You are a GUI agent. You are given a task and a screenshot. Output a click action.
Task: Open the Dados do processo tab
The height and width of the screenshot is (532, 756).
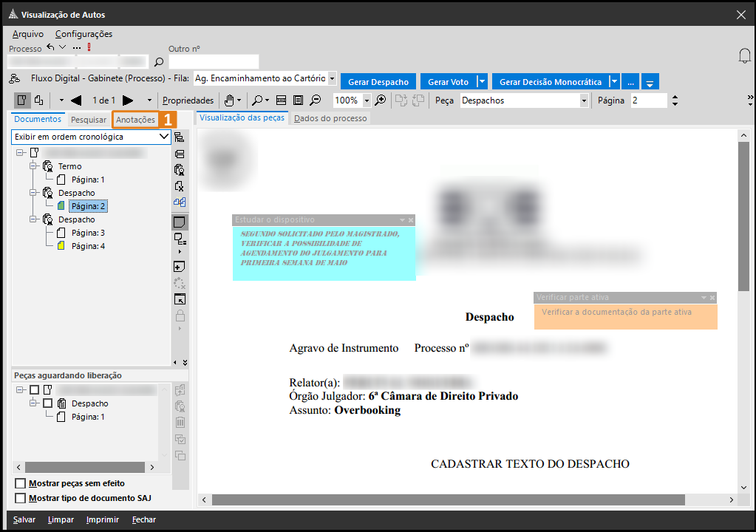(x=330, y=118)
